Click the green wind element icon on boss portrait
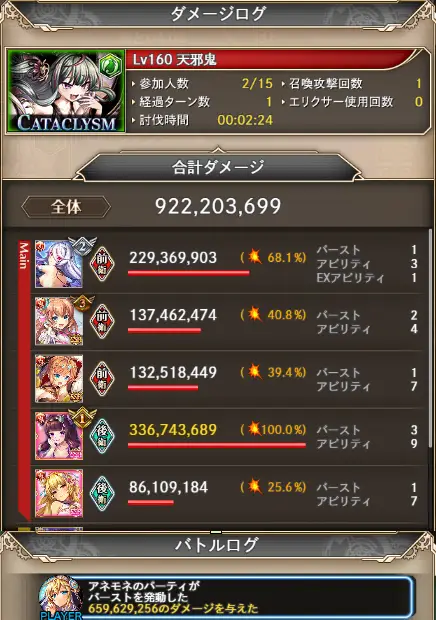Image resolution: width=436 pixels, height=620 pixels. 110,65
